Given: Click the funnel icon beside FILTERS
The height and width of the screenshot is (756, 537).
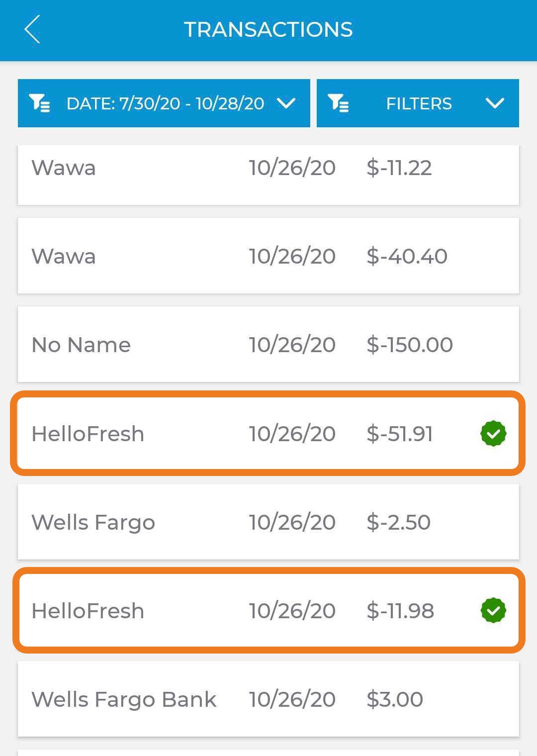Looking at the screenshot, I should pyautogui.click(x=338, y=103).
